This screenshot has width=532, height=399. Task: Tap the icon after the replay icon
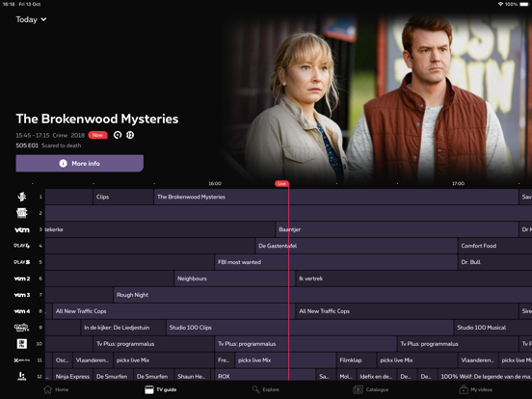(130, 135)
